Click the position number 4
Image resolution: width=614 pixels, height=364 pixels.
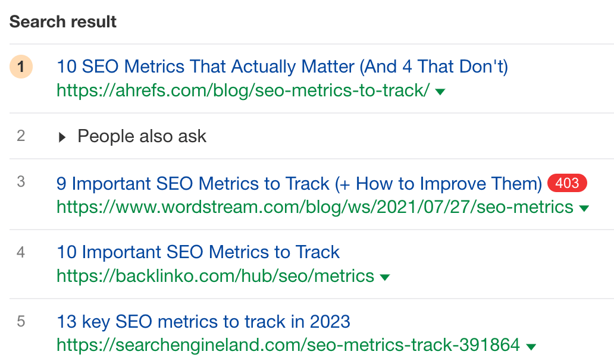pos(21,252)
